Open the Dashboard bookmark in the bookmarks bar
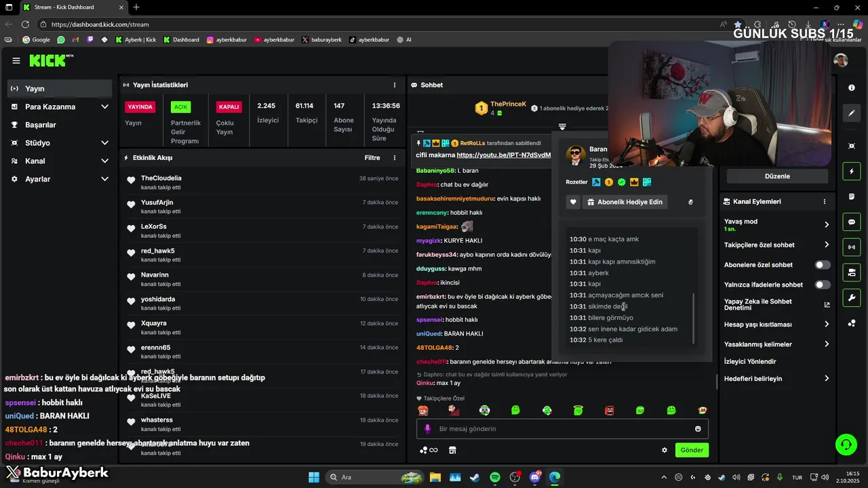The width and height of the screenshot is (868, 488). tap(182, 40)
